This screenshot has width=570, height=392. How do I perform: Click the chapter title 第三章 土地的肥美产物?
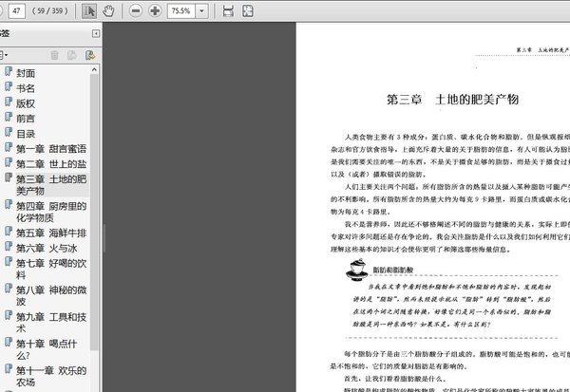[452, 99]
